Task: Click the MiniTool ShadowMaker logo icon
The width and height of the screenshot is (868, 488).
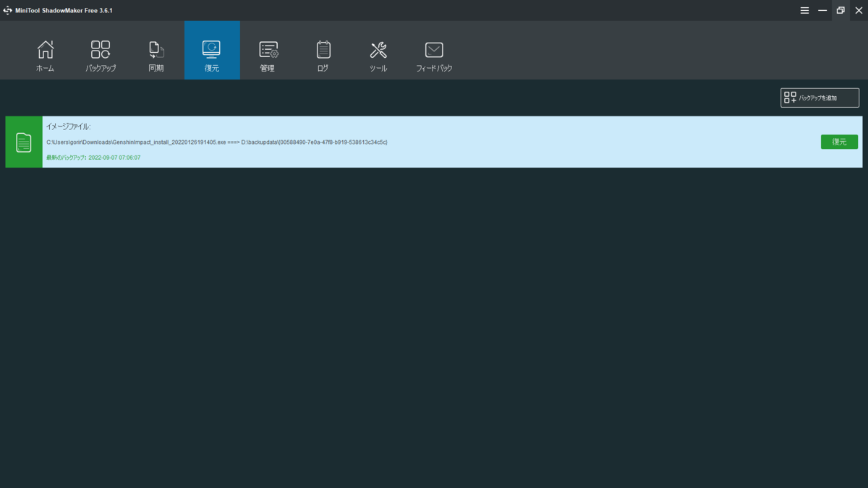Action: pyautogui.click(x=7, y=10)
